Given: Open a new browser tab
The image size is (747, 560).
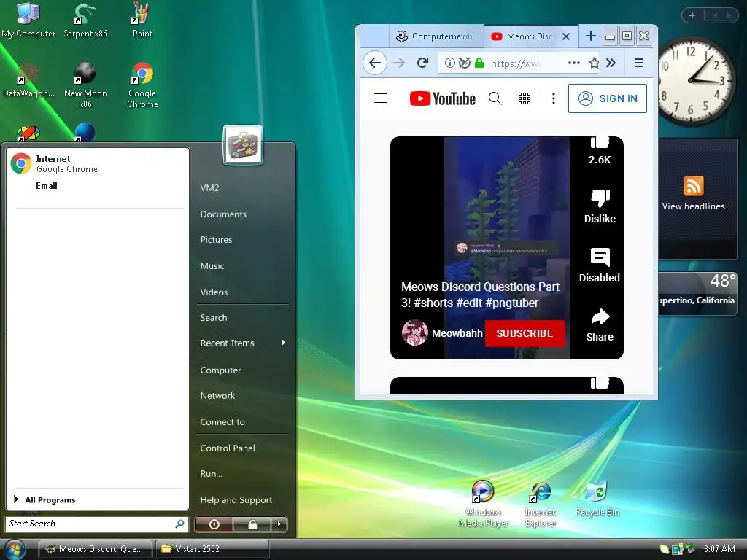Looking at the screenshot, I should 590,36.
